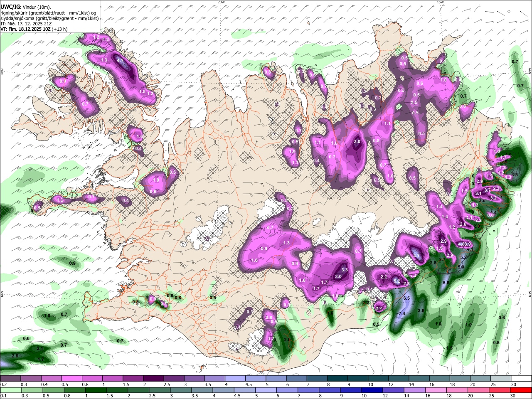532x399 pixels.
Task: Click the light lavender swatch between 4 and 4.5 in upper row
Action: tap(235, 379)
